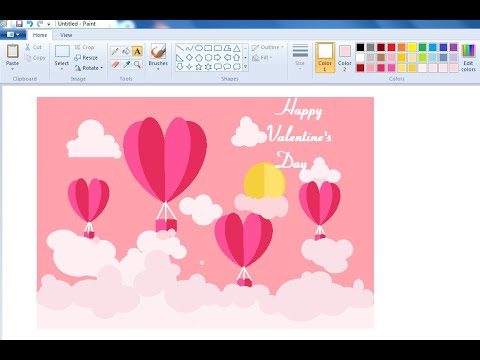480x360 pixels.
Task: Pick the Oval shape
Action: (199, 48)
